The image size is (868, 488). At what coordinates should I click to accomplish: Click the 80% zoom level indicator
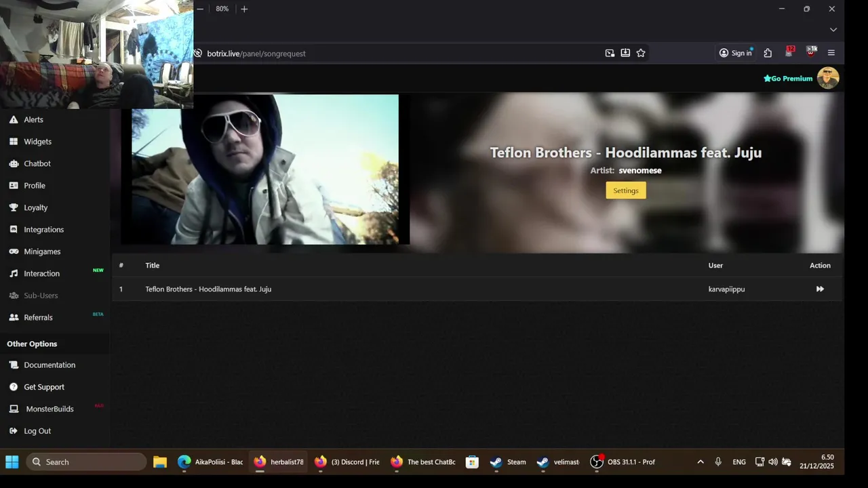click(x=222, y=9)
